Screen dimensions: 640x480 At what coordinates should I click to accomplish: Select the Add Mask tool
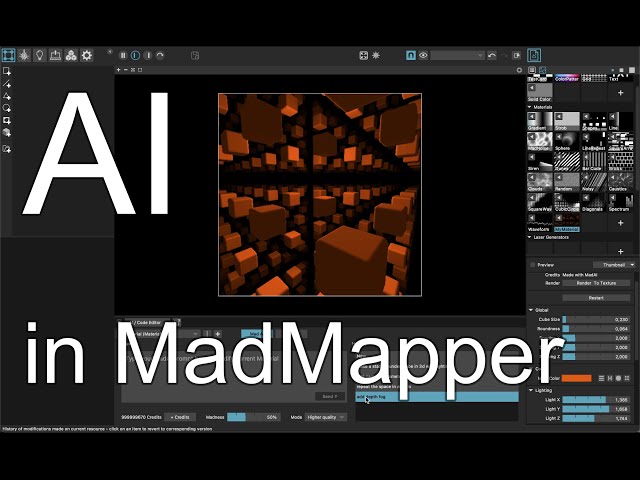(7, 120)
